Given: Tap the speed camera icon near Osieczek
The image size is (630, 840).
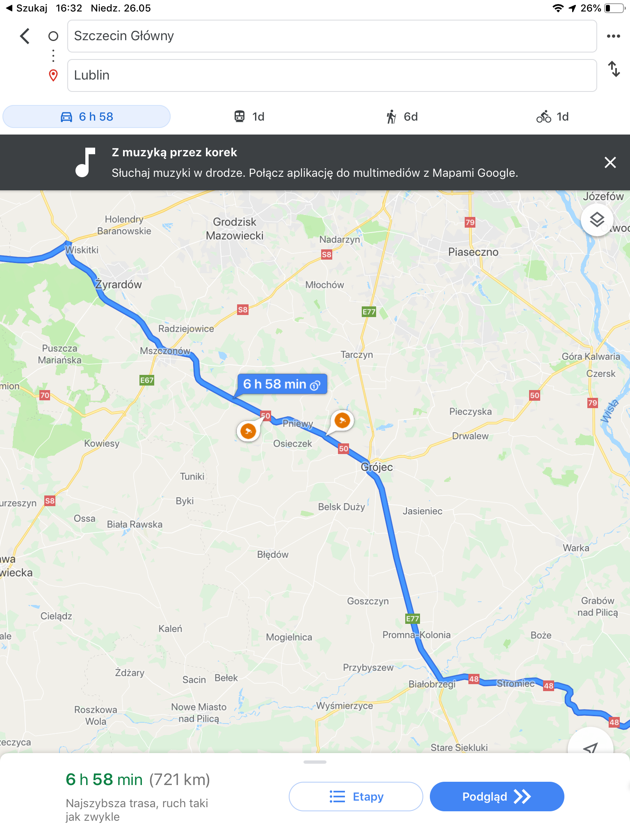Looking at the screenshot, I should (x=248, y=431).
